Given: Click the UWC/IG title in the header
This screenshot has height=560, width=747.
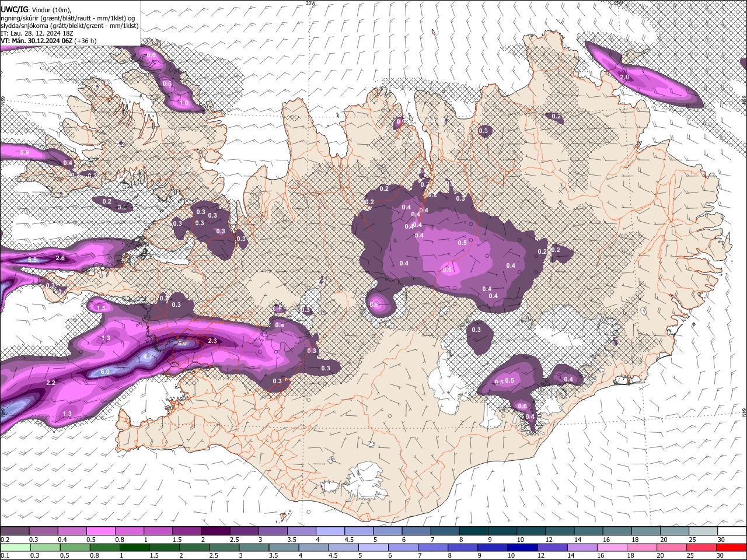Looking at the screenshot, I should click(x=14, y=9).
